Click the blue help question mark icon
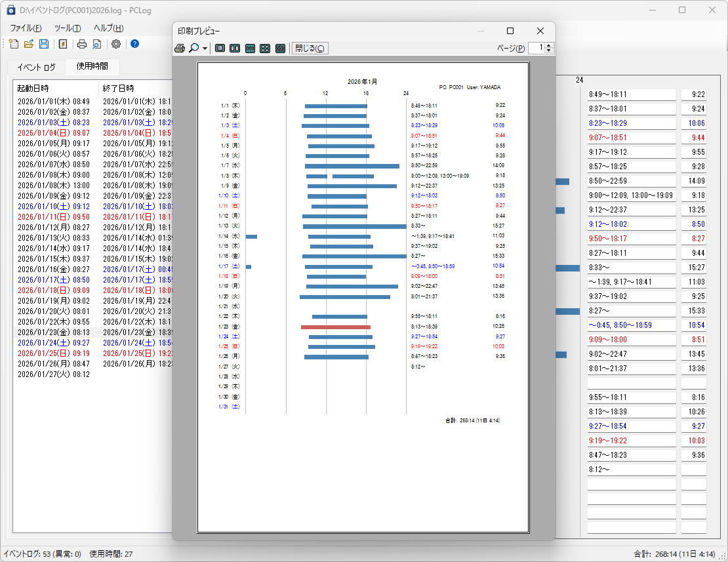The image size is (728, 562). point(134,44)
